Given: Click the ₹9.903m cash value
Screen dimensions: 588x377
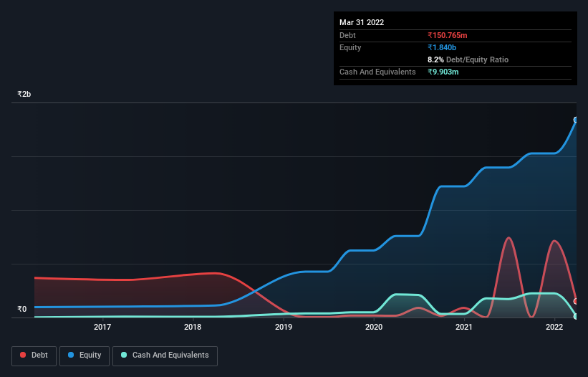Looking at the screenshot, I should pyautogui.click(x=443, y=72).
